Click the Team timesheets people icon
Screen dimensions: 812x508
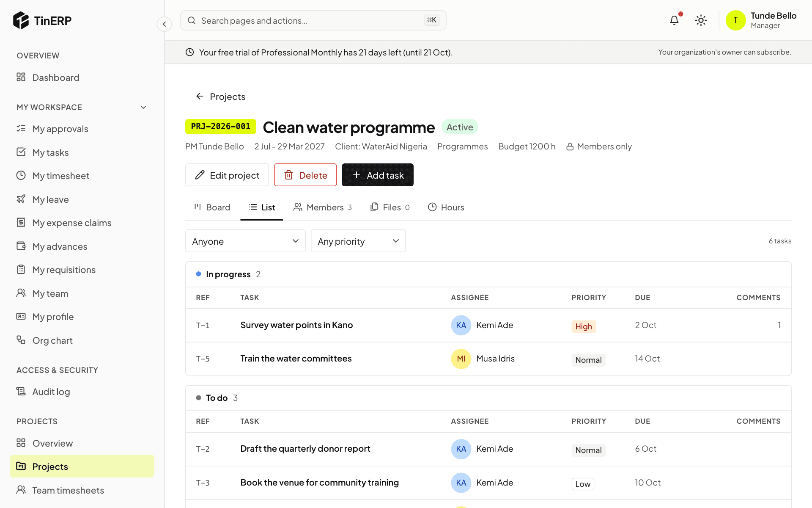click(21, 490)
